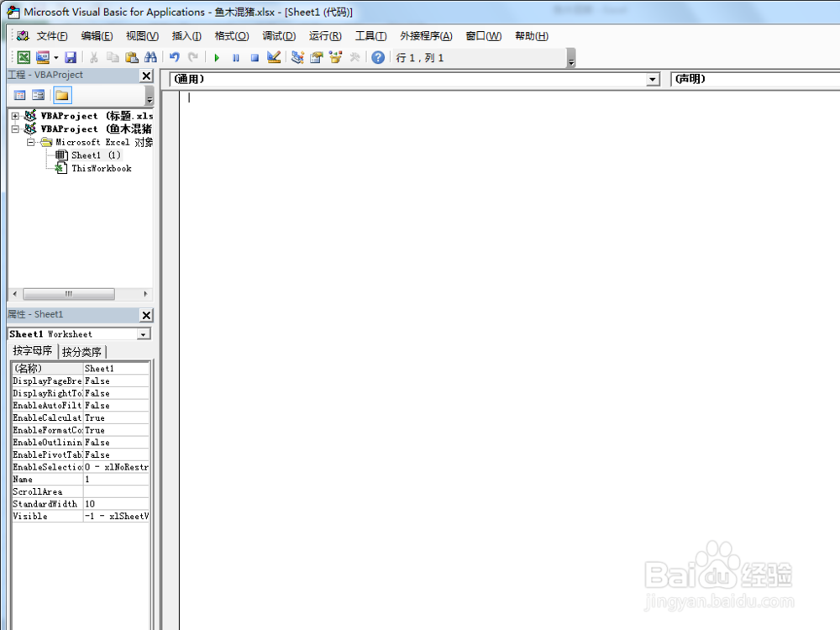Switch to 按字母序 tab
This screenshot has width=840, height=630.
point(32,351)
